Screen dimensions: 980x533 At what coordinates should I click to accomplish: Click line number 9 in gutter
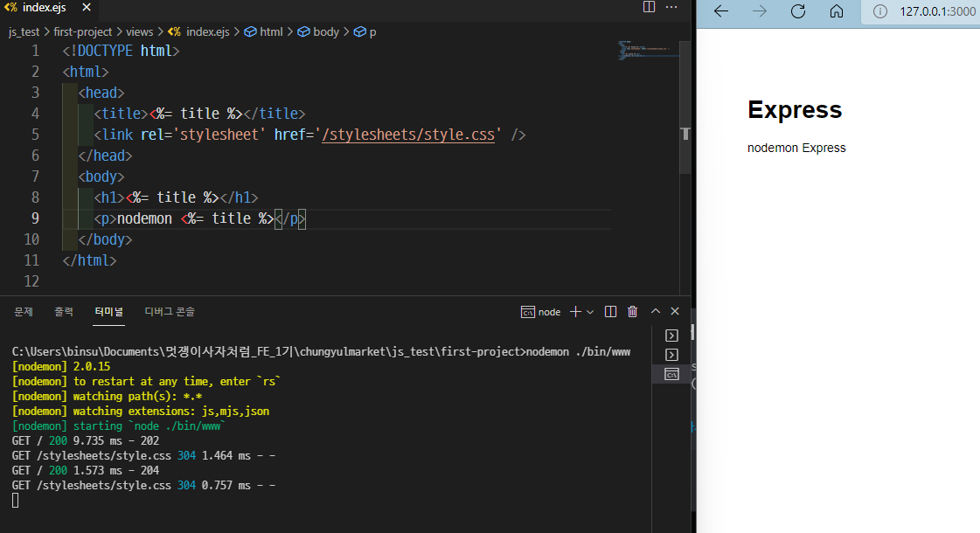point(35,218)
